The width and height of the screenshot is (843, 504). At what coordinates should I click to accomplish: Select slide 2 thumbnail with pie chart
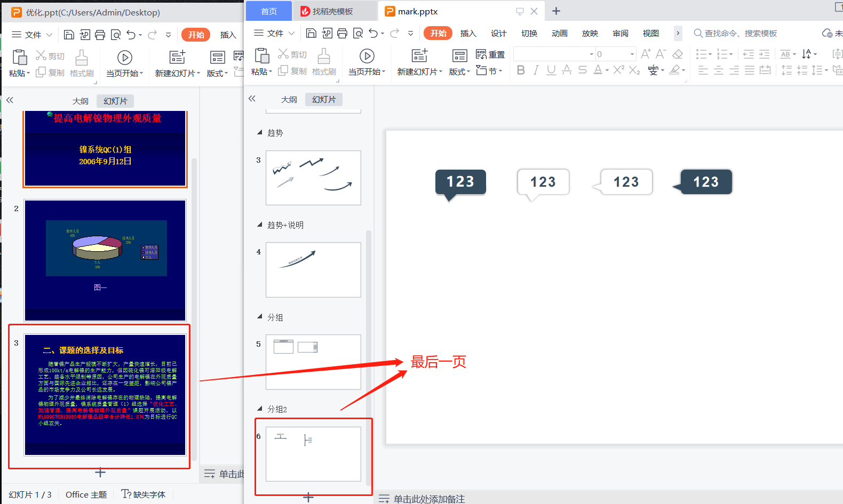click(105, 260)
